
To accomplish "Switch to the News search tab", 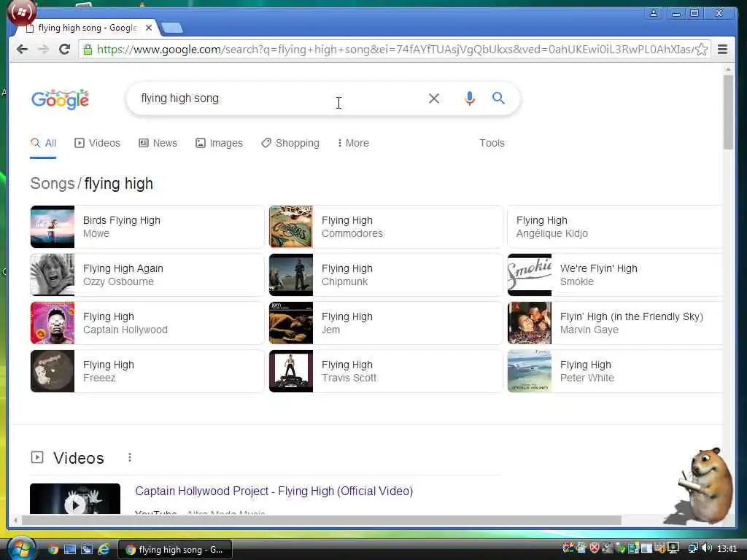I will click(158, 143).
